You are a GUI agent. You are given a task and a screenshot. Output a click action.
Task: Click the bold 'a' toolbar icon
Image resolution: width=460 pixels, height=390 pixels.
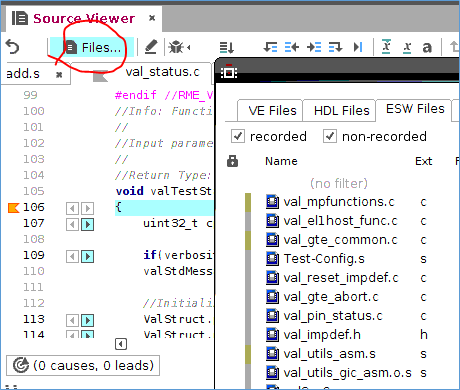pyautogui.click(x=427, y=48)
